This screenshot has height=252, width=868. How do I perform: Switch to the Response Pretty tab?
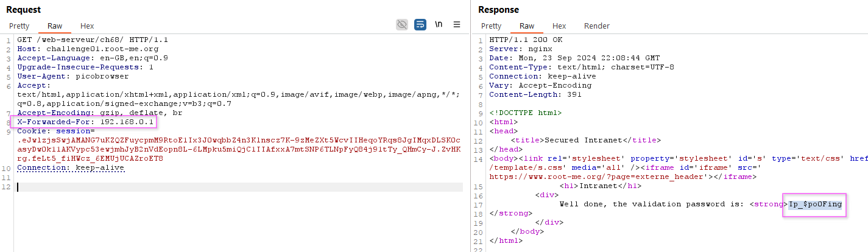(x=491, y=26)
